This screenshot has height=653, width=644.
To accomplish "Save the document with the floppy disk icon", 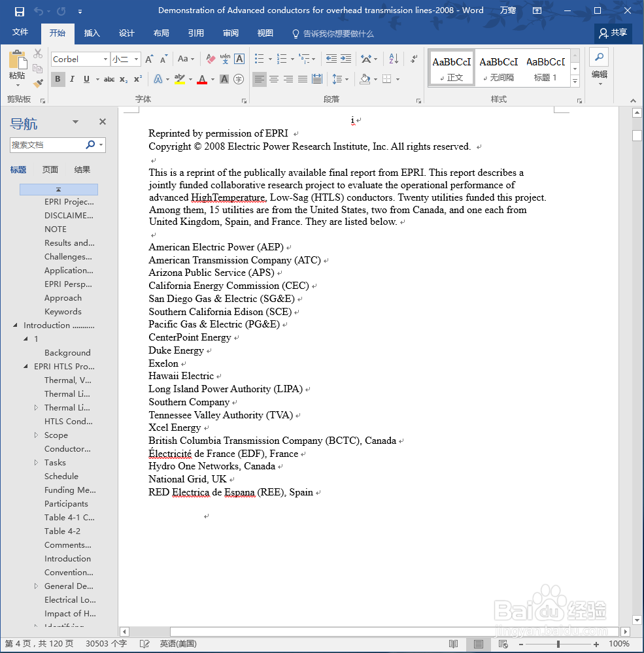I will point(19,12).
